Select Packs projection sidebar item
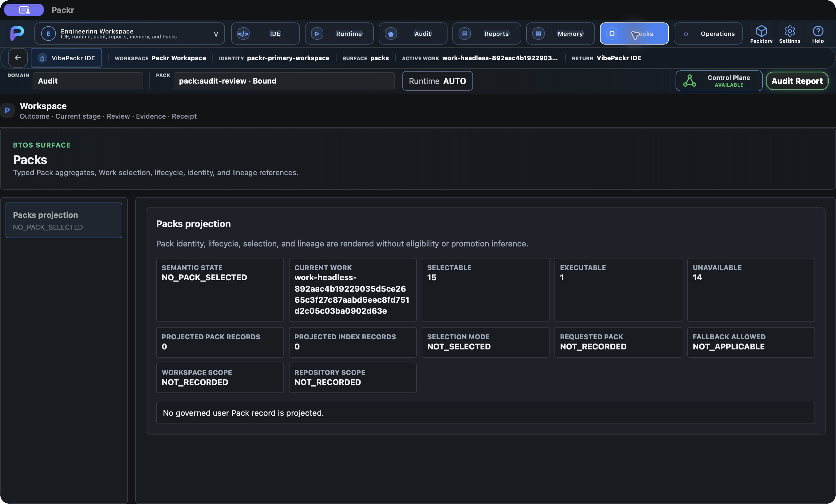The image size is (836, 504). [64, 220]
